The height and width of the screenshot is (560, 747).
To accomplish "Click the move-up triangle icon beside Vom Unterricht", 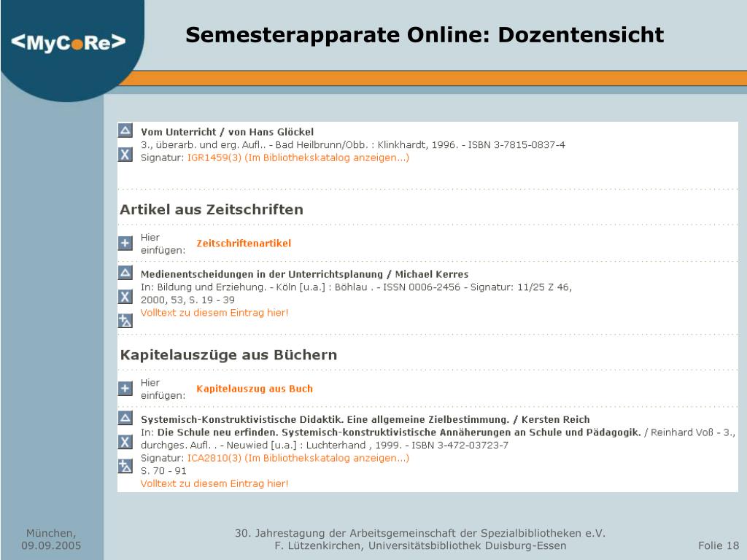I will [125, 130].
